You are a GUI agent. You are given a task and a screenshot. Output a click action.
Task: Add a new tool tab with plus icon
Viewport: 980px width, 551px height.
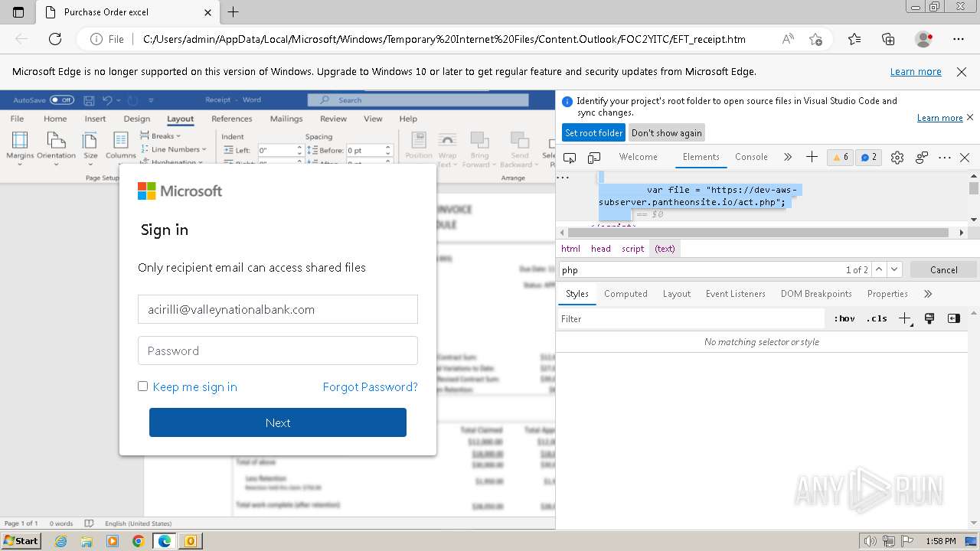point(812,157)
